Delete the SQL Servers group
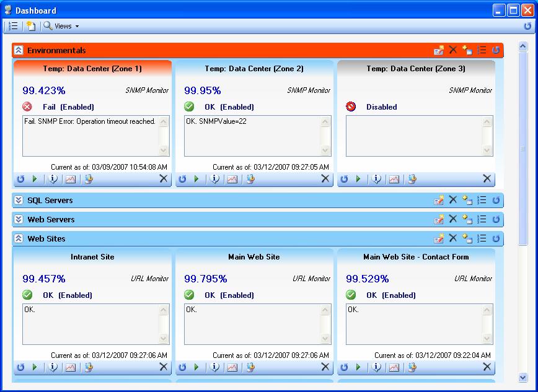The height and width of the screenshot is (392, 538). click(x=453, y=200)
